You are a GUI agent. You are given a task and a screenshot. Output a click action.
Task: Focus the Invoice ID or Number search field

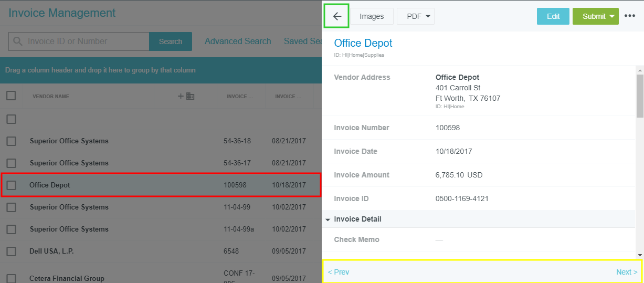click(87, 41)
